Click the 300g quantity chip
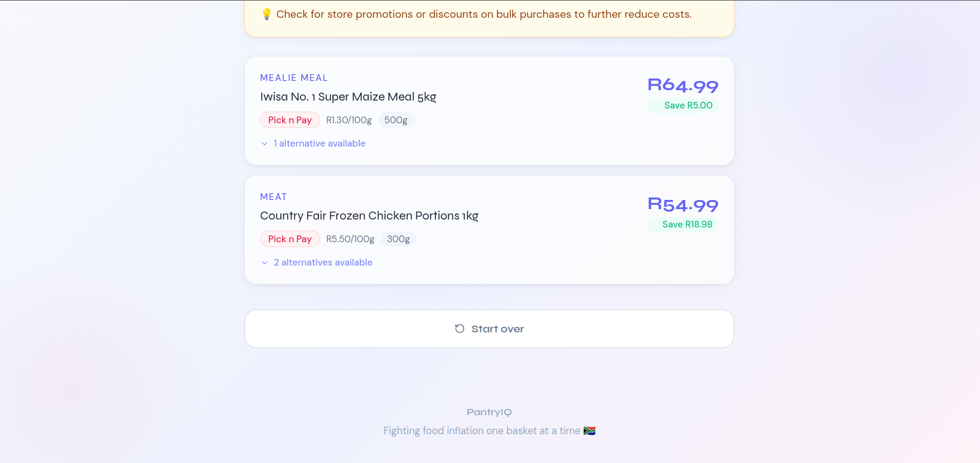This screenshot has height=463, width=980. [398, 239]
